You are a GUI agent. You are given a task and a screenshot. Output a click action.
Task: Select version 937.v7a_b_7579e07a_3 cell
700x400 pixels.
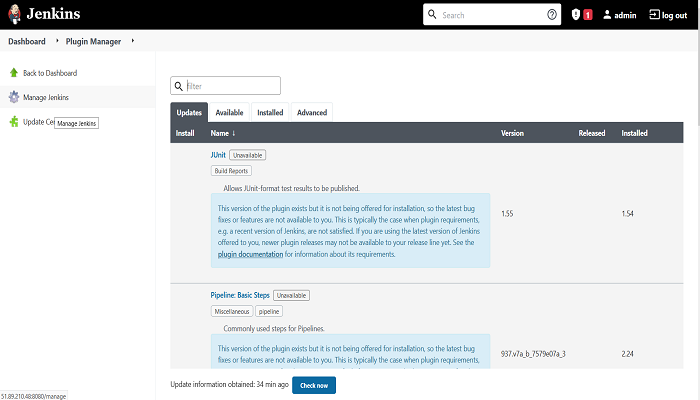click(x=533, y=354)
